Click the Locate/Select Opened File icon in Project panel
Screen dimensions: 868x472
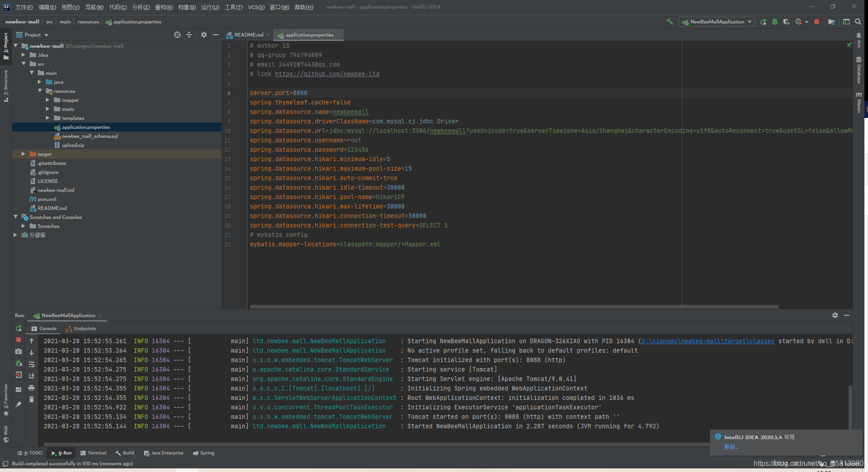(x=177, y=35)
